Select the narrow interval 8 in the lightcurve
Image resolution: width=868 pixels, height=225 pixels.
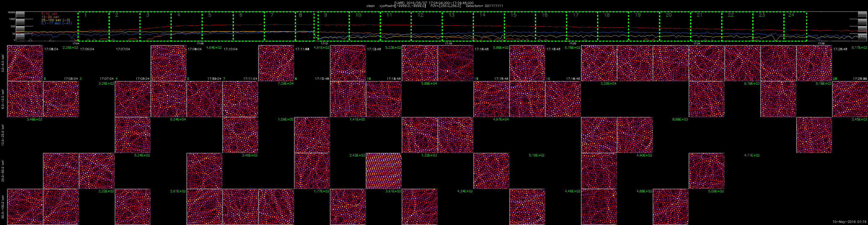pos(305,27)
